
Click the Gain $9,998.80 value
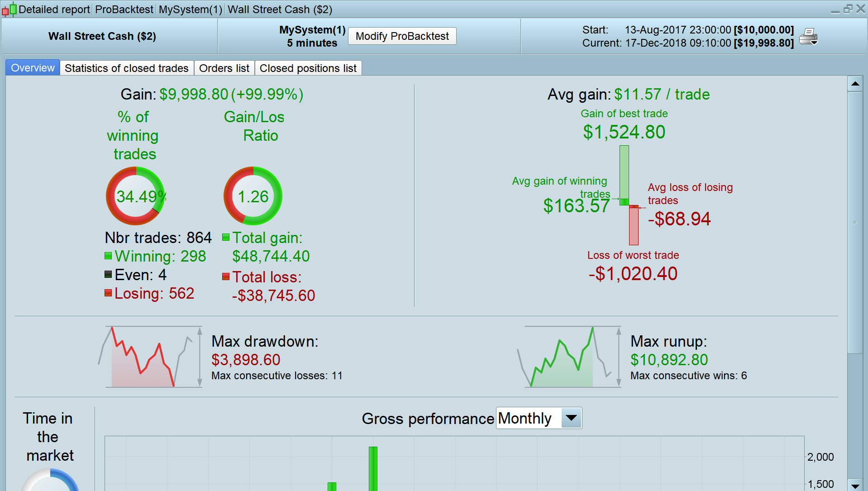[x=194, y=94]
